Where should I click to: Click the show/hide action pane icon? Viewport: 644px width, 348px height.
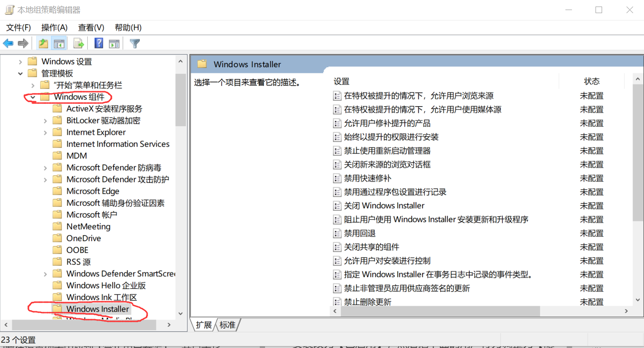pos(114,43)
